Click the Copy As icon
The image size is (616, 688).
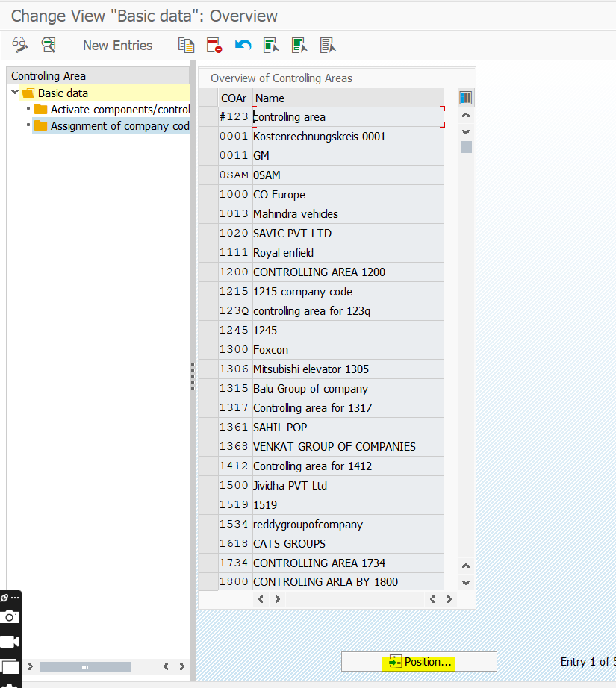pyautogui.click(x=186, y=45)
